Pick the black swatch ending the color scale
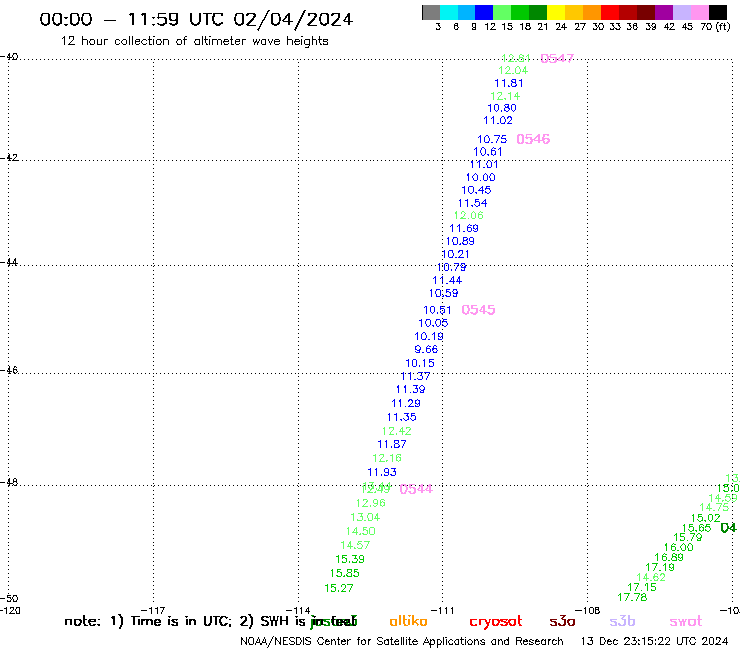The image size is (740, 650). coord(717,12)
